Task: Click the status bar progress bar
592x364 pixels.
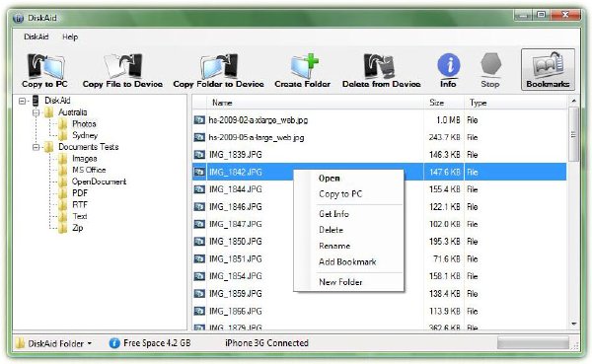Action: click(x=533, y=343)
